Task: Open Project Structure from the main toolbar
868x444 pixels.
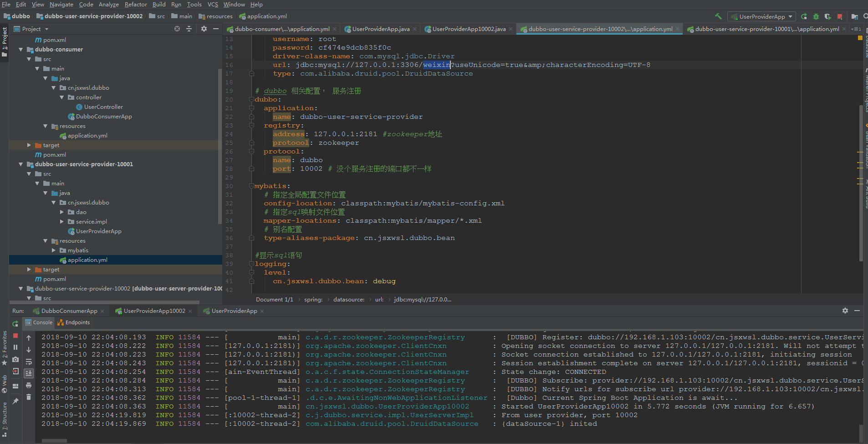Action: tap(855, 16)
